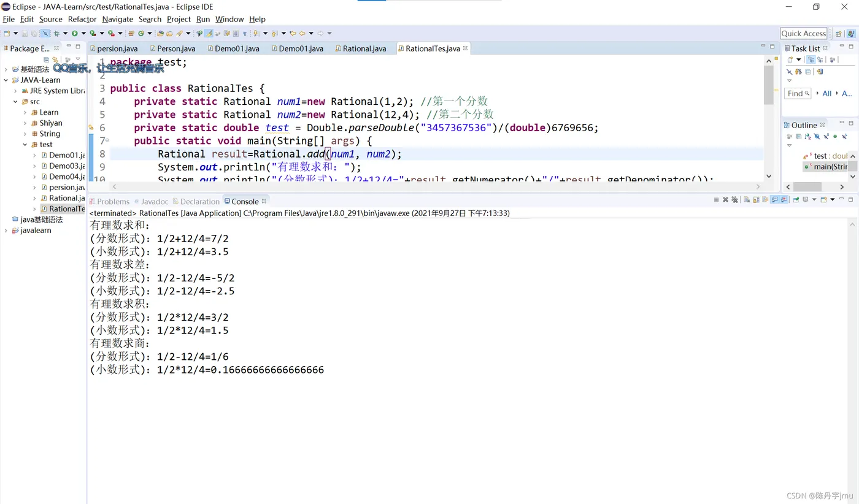
Task: Select Demo03.java in Package Explorer
Action: [x=63, y=166]
